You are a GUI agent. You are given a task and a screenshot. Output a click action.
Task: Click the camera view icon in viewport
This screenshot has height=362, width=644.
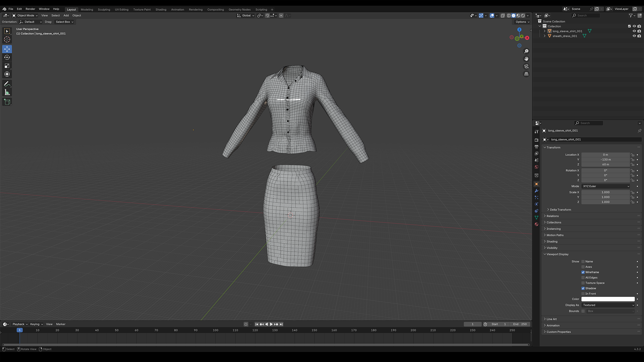tap(526, 66)
